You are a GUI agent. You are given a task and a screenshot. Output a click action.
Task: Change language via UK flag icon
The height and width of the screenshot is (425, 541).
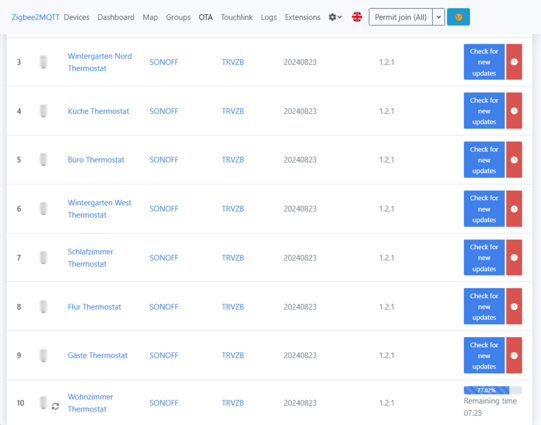[x=357, y=17]
